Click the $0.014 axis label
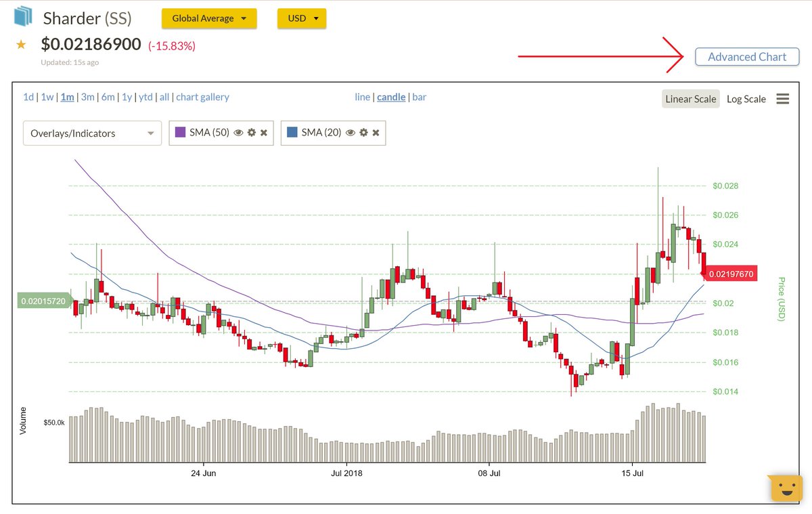Image resolution: width=812 pixels, height=514 pixels. [725, 391]
